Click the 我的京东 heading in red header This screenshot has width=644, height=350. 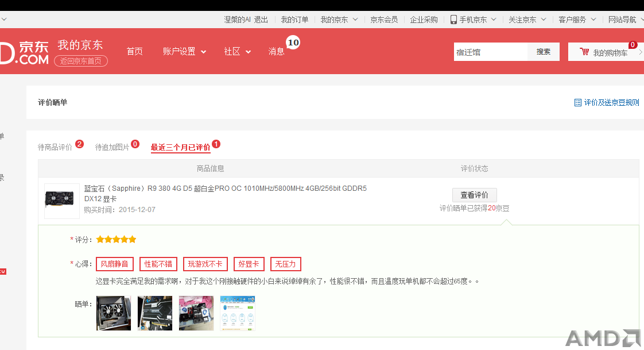pyautogui.click(x=80, y=45)
